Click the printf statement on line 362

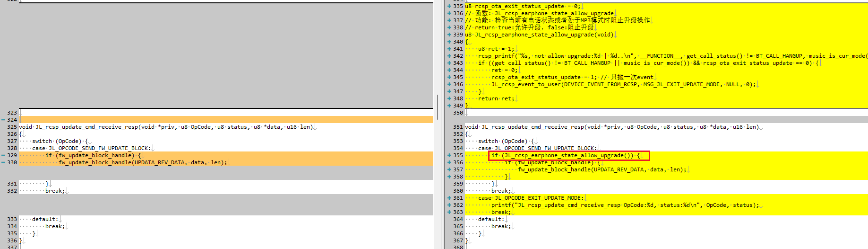625,205
